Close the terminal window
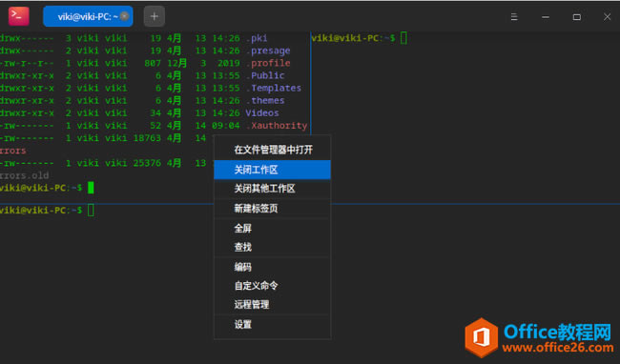The image size is (620, 364). click(x=607, y=17)
